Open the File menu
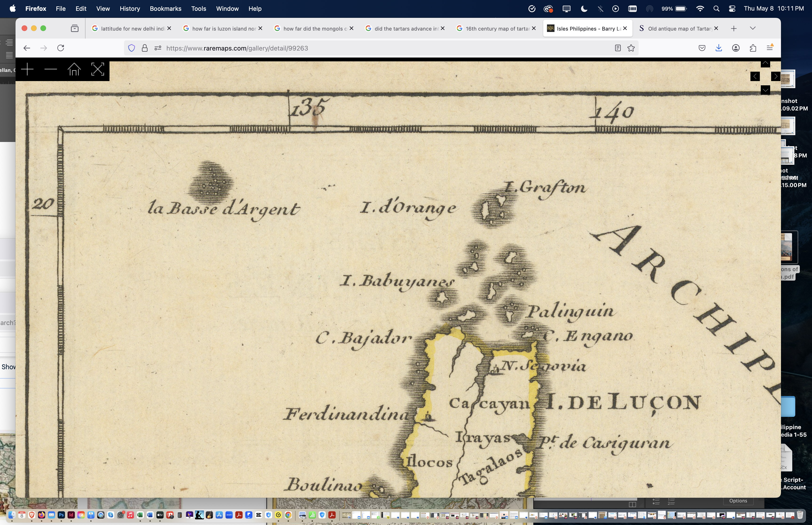 point(61,8)
